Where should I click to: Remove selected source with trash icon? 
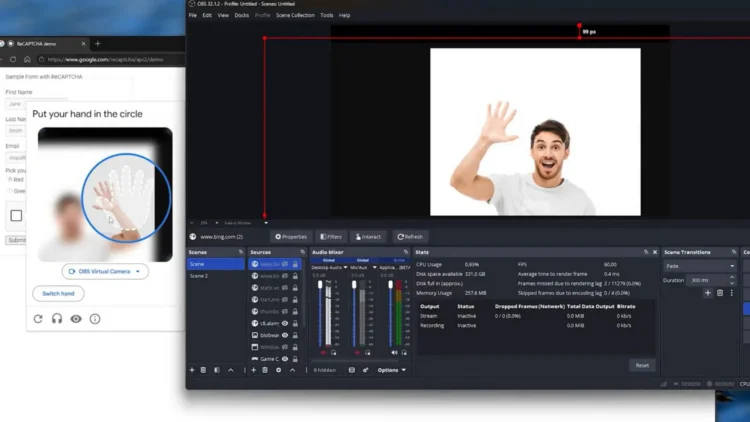pos(265,370)
